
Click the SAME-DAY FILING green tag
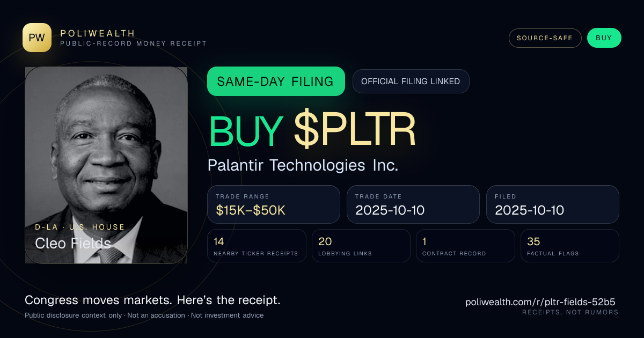(276, 82)
